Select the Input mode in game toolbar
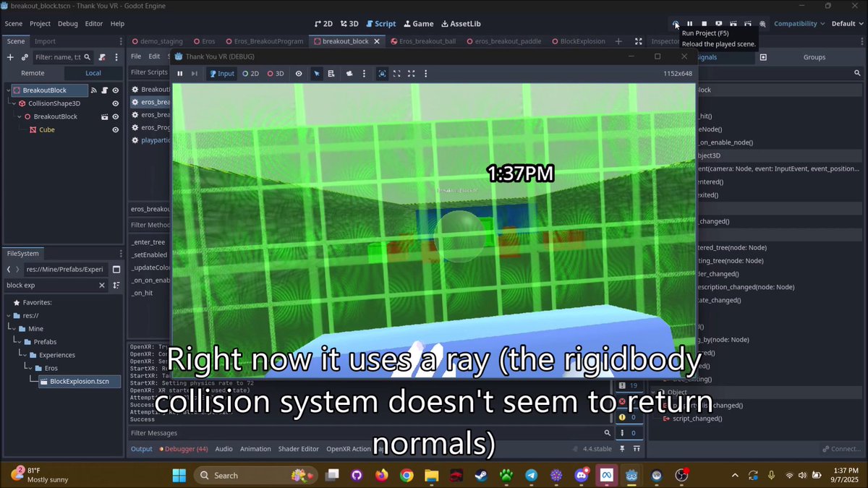This screenshot has width=868, height=488. (222, 73)
